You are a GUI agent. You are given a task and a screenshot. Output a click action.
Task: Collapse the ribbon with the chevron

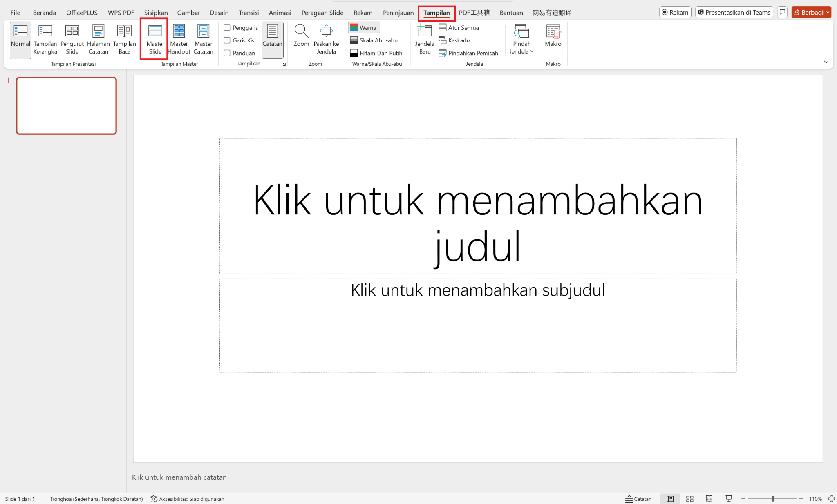pyautogui.click(x=826, y=62)
